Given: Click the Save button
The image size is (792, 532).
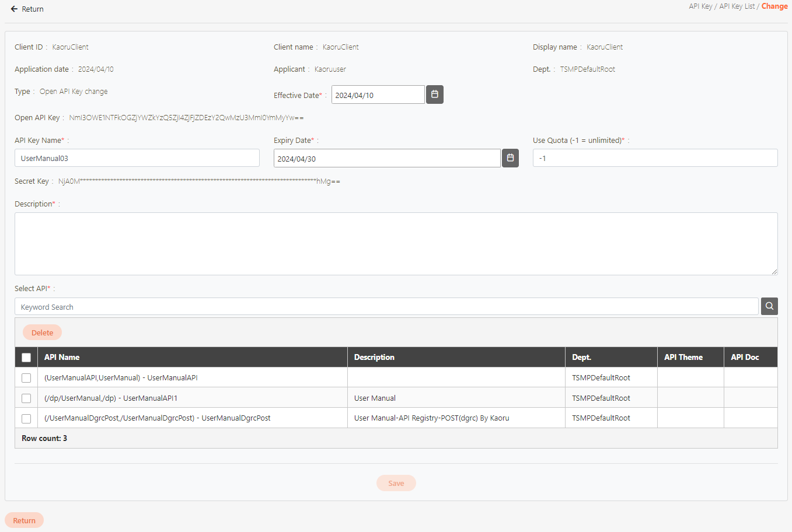Looking at the screenshot, I should point(396,483).
